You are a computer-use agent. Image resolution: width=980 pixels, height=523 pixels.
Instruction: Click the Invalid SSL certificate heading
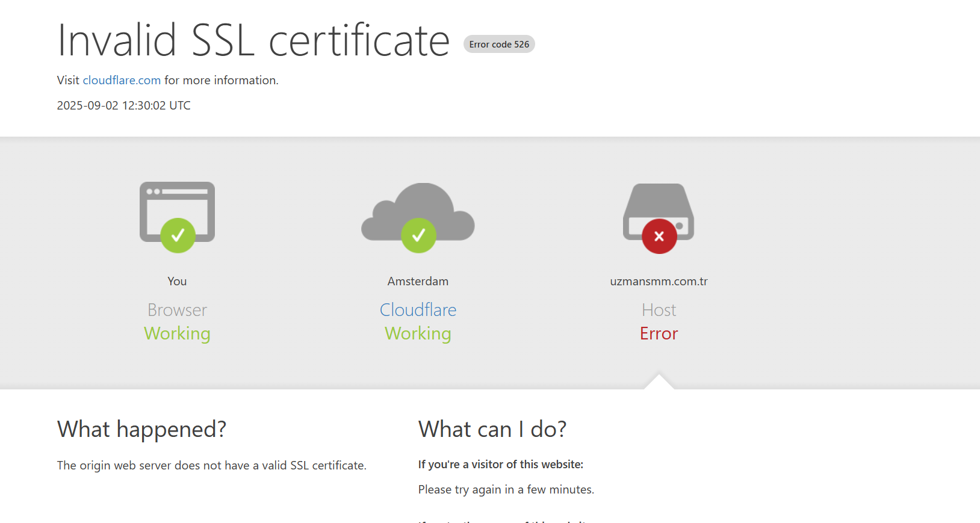pos(253,40)
